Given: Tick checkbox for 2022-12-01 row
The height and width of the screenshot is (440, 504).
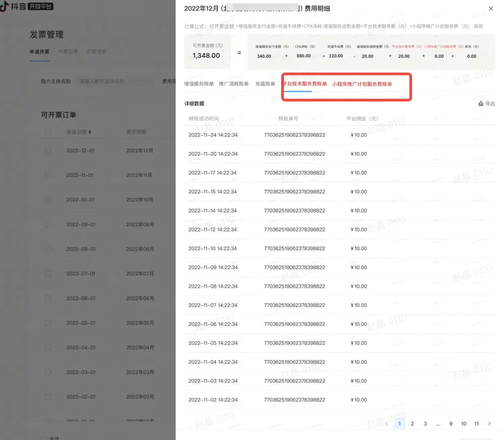Looking at the screenshot, I should tap(48, 150).
